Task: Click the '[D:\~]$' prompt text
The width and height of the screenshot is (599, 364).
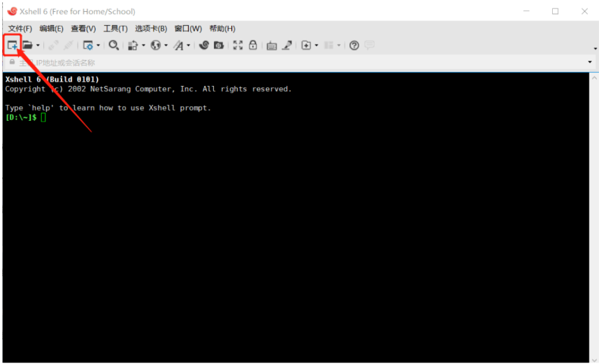Action: [21, 117]
